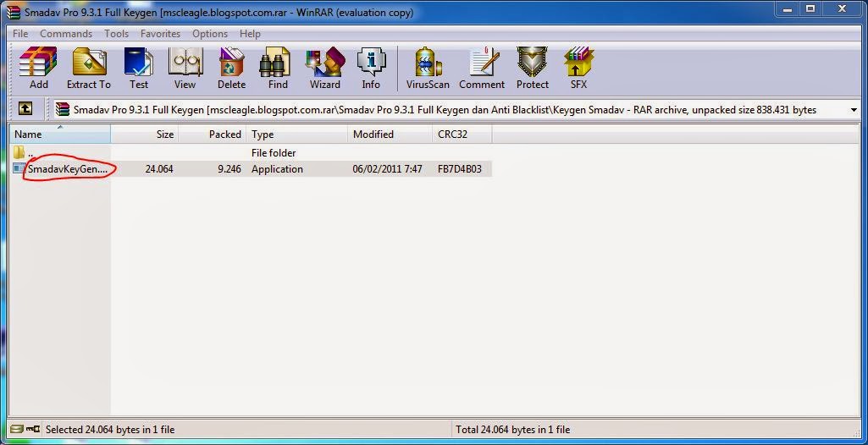This screenshot has width=868, height=445.
Task: Expand the address path dropdown arrow
Action: click(x=853, y=110)
